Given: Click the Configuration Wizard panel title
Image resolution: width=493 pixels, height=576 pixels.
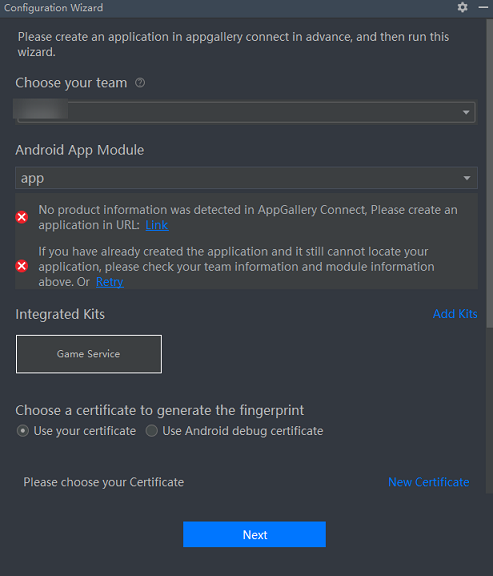Looking at the screenshot, I should (54, 8).
